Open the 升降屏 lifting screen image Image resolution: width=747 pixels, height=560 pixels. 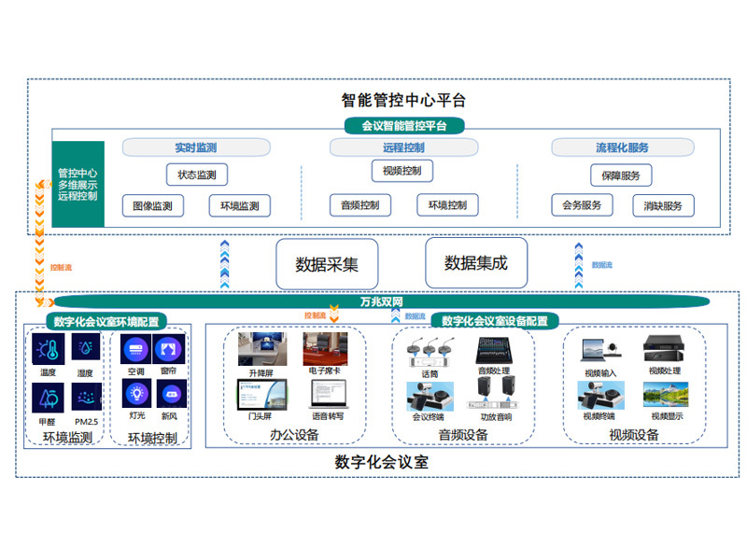coord(262,349)
